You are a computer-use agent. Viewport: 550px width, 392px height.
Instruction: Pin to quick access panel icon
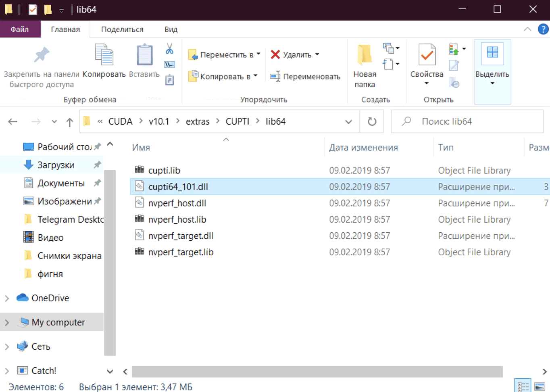[41, 56]
